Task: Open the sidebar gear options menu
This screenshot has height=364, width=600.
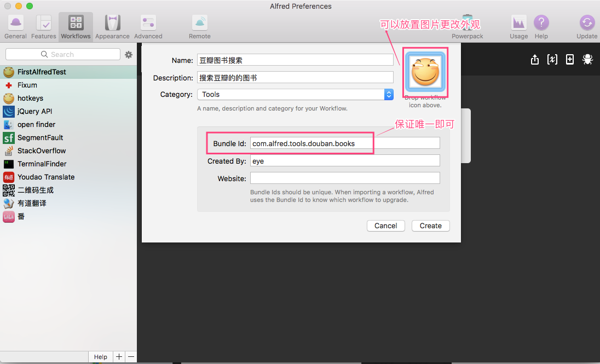Action: pos(129,55)
